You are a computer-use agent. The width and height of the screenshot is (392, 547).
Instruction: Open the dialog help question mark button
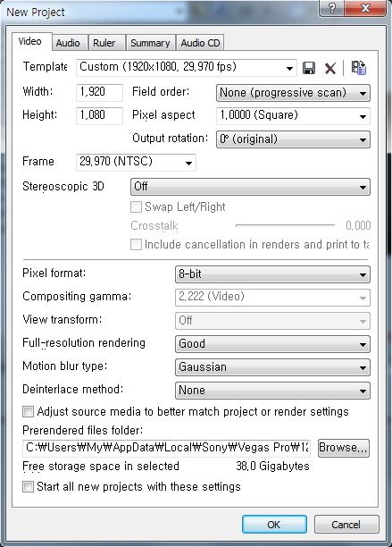[331, 8]
